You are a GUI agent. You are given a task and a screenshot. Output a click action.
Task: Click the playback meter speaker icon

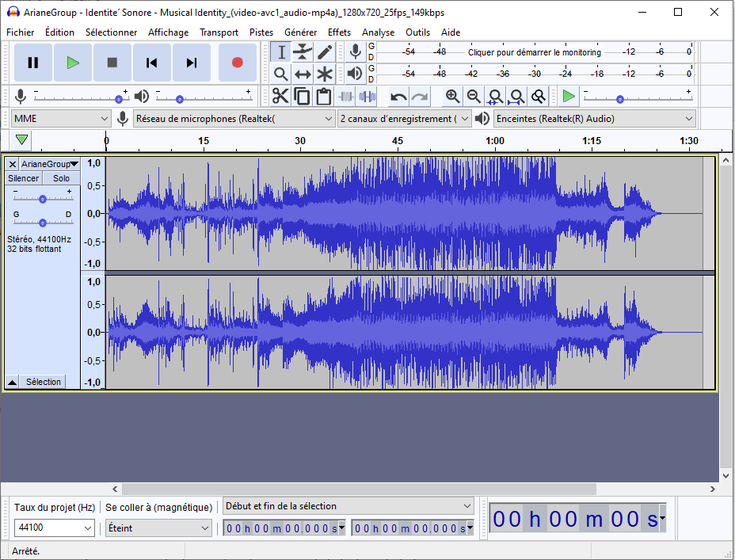[356, 73]
